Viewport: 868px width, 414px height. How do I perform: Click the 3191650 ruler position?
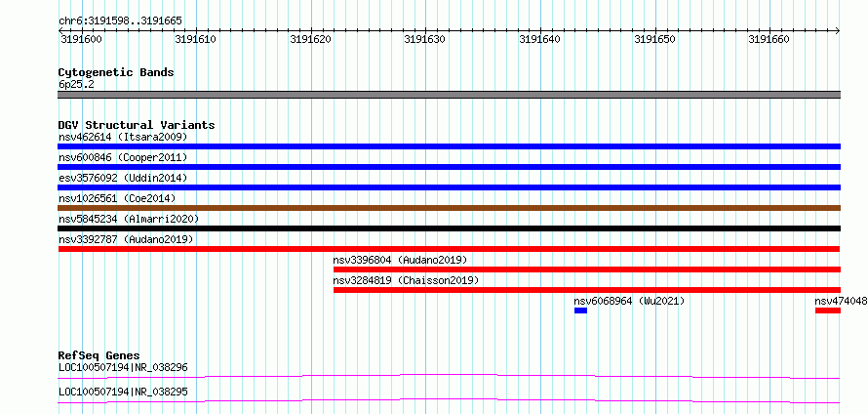pos(654,39)
